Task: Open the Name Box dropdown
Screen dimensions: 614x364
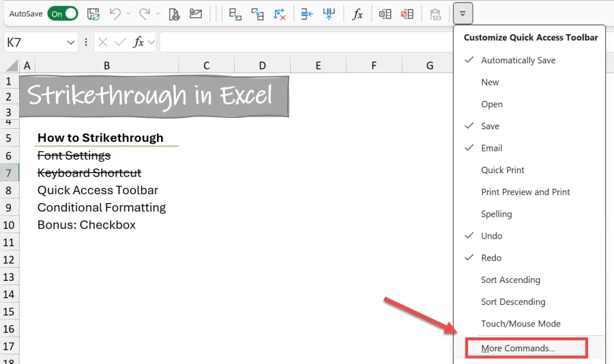Action: click(71, 42)
